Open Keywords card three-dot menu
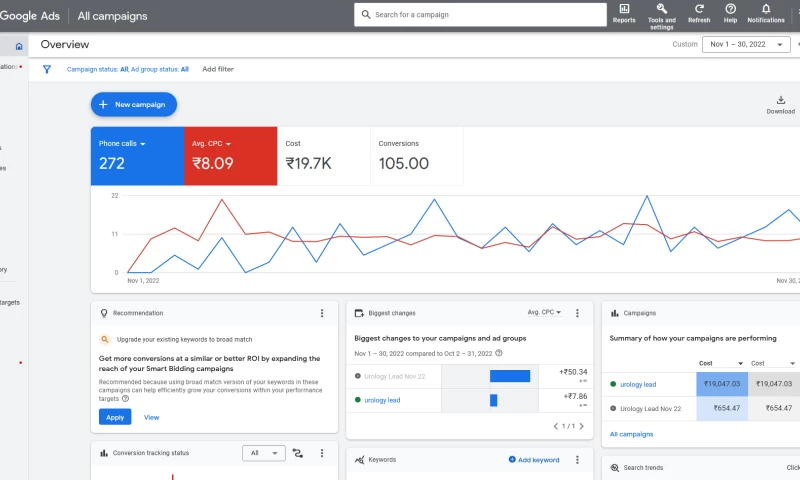Image resolution: width=800 pixels, height=480 pixels. [577, 460]
